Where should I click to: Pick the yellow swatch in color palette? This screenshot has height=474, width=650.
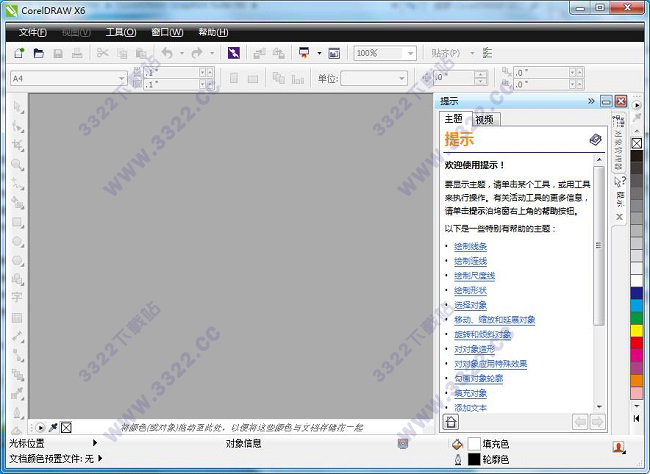pos(636,331)
